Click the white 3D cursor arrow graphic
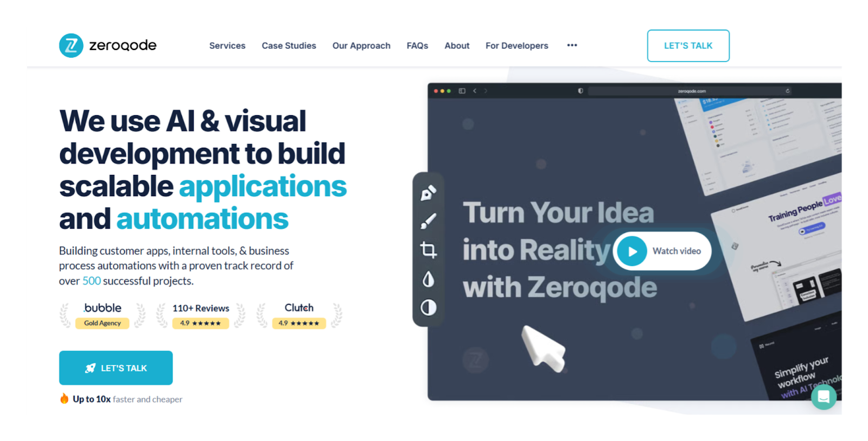Viewport: 868px width, 441px height. click(x=544, y=349)
